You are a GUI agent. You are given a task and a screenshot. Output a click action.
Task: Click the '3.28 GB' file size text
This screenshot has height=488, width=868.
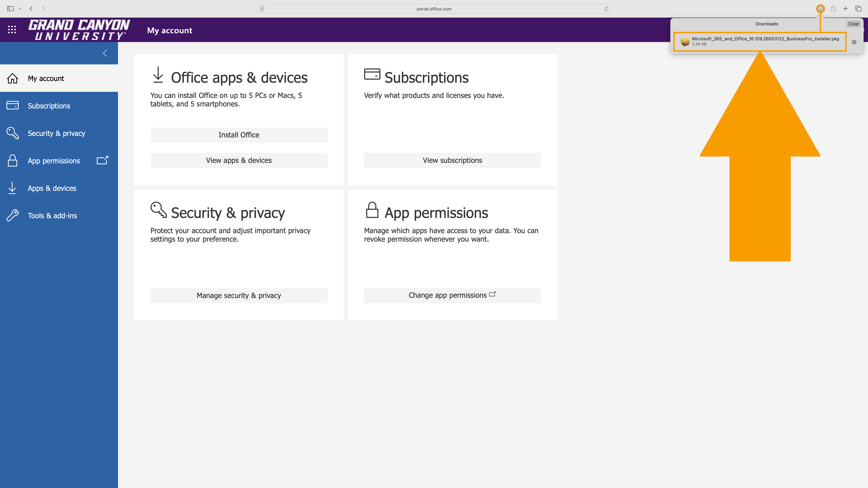699,44
